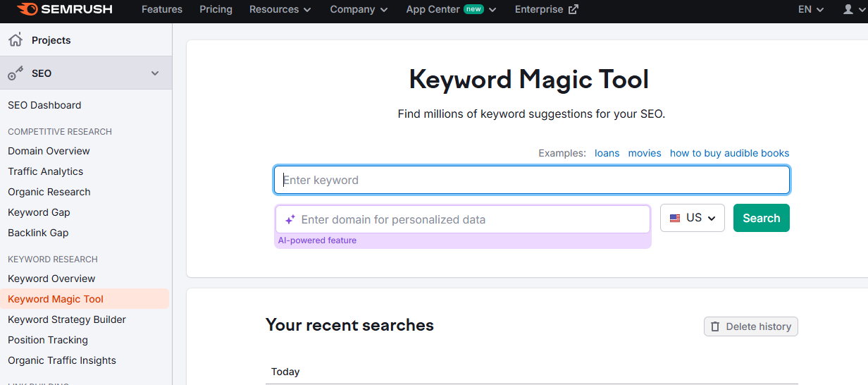Open the US country database dropdown
The image size is (868, 385).
coord(693,218)
